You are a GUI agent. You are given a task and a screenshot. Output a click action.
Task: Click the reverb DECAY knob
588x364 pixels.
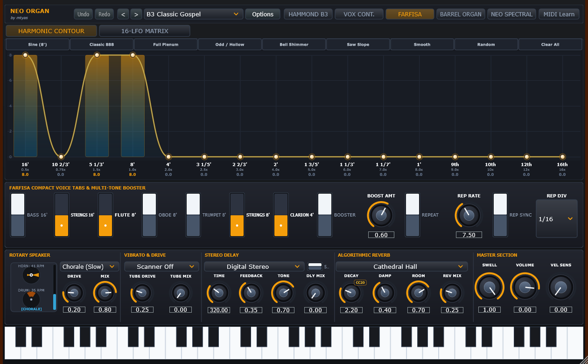coord(351,293)
